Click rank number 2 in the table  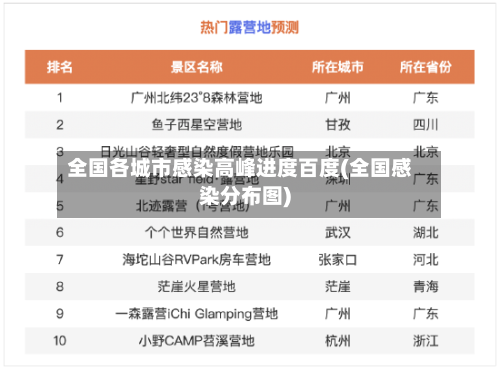(x=60, y=125)
